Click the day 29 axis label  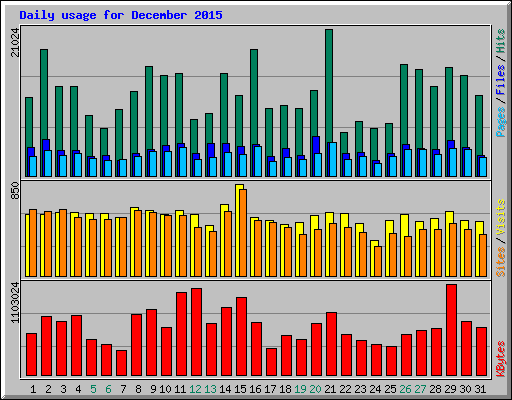pyautogui.click(x=450, y=389)
